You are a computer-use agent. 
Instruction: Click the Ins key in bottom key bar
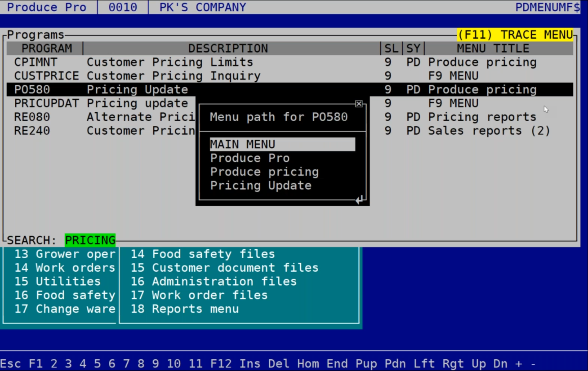click(x=250, y=363)
